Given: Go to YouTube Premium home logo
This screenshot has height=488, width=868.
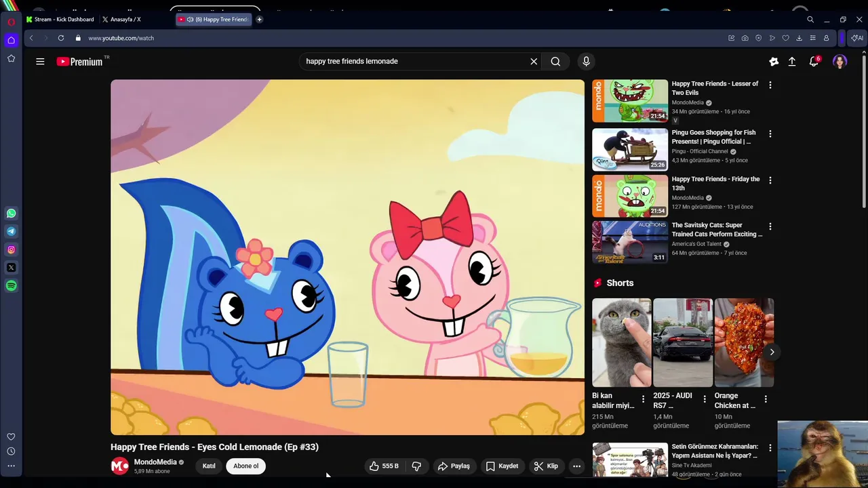Looking at the screenshot, I should click(80, 62).
